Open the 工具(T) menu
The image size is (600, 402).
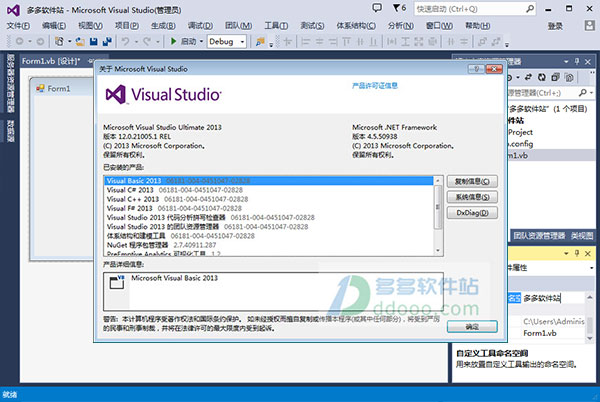(x=276, y=26)
